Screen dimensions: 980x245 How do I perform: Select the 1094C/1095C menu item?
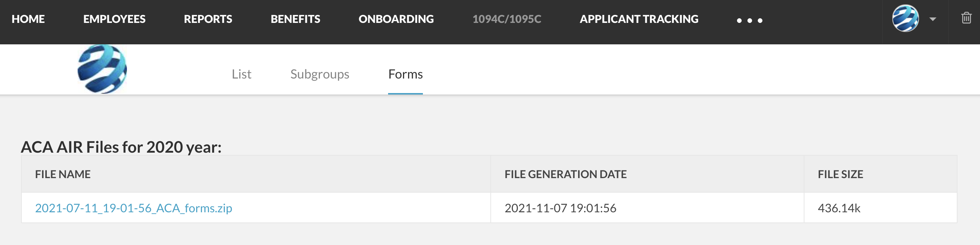507,19
